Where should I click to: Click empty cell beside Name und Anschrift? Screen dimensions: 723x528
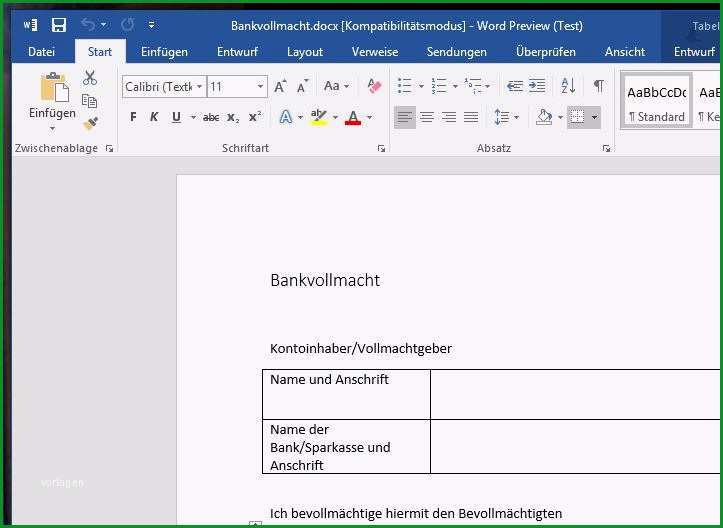click(x=575, y=394)
